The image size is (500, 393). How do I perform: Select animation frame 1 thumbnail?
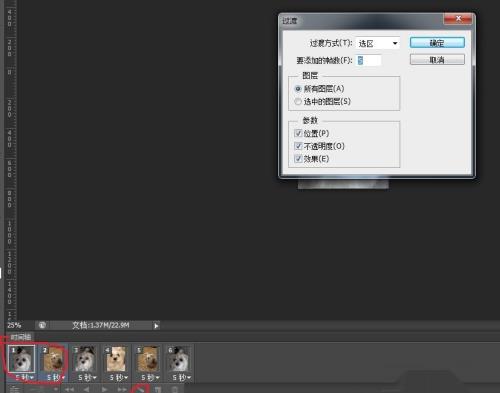pos(22,359)
